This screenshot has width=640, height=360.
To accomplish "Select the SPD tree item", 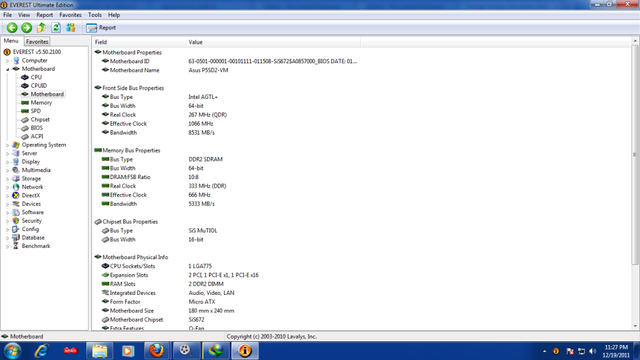I will (x=36, y=111).
